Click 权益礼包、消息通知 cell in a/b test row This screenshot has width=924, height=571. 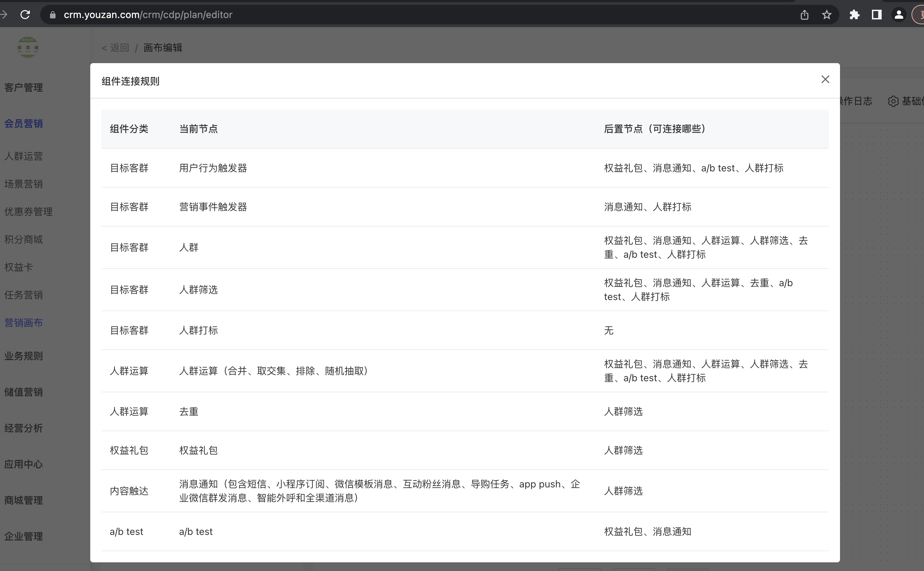pos(647,532)
